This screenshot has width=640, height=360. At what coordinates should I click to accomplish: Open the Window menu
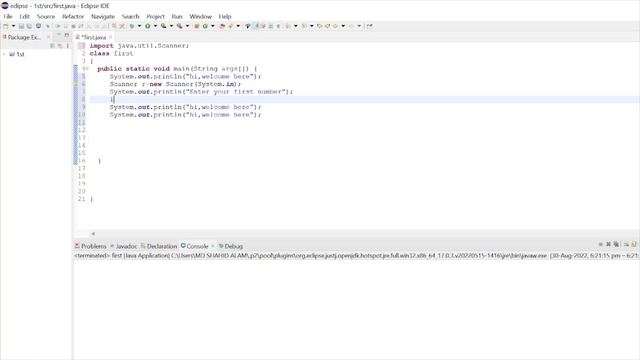pos(200,16)
